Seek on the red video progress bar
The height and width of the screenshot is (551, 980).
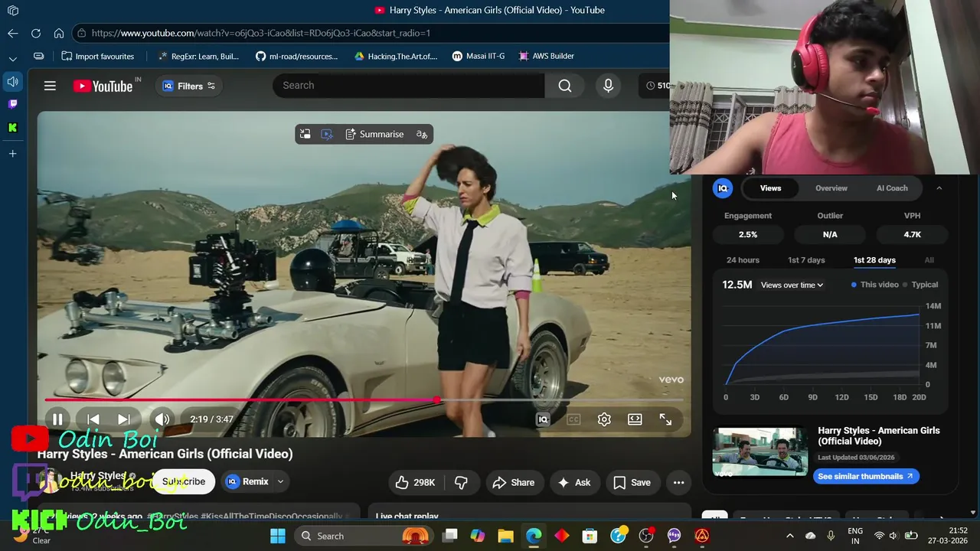(364, 399)
